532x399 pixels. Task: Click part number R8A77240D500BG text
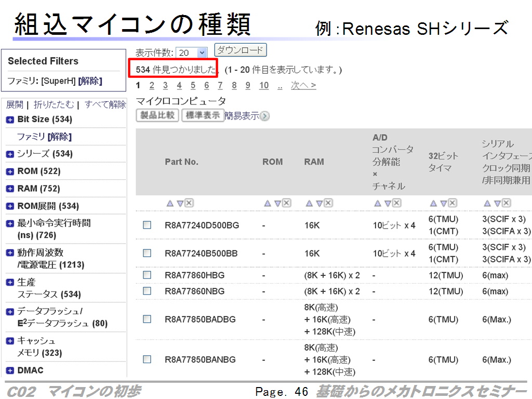202,225
